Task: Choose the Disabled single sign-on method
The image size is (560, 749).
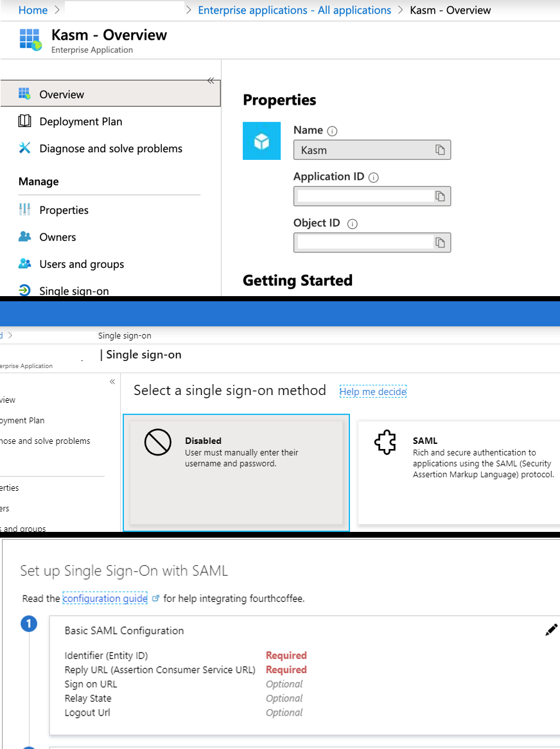Action: pos(236,472)
